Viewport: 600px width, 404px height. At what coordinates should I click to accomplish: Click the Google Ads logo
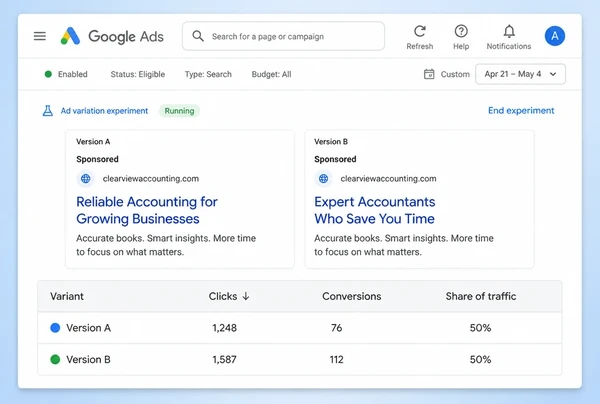tap(112, 36)
